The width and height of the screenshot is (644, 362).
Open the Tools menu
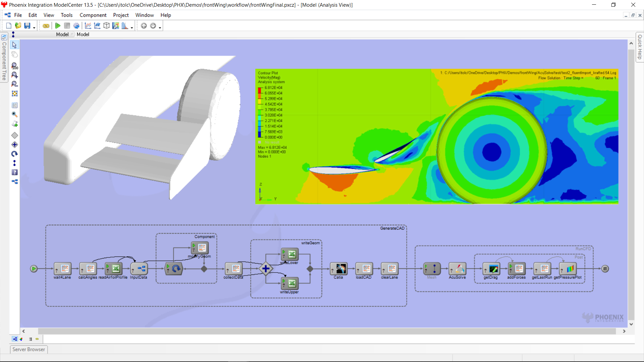pos(66,15)
